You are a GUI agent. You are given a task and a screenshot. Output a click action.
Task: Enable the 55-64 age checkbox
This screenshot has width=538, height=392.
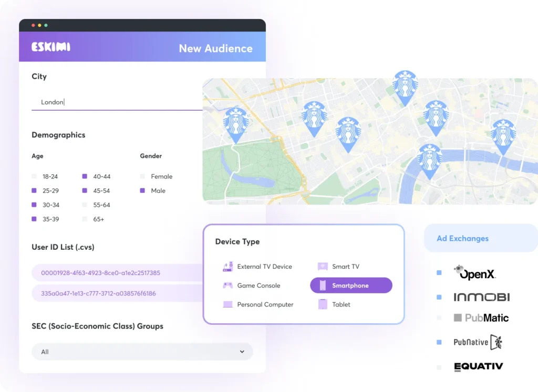(x=85, y=205)
